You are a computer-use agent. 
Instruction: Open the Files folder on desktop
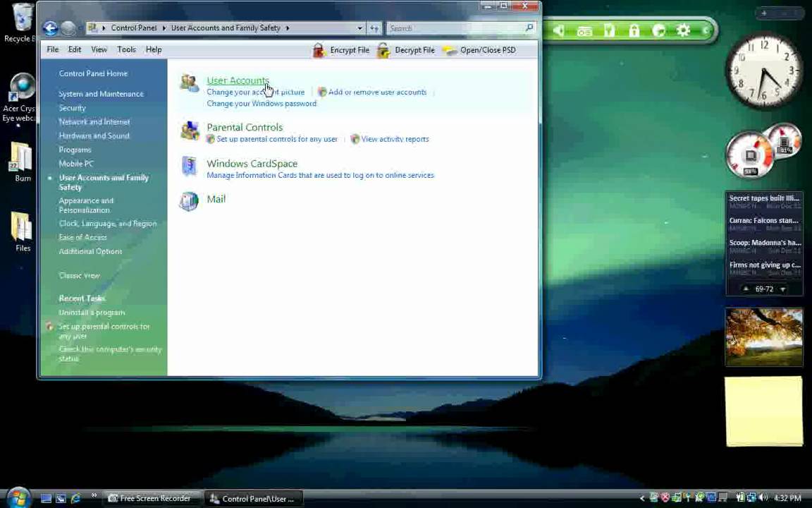pos(22,231)
